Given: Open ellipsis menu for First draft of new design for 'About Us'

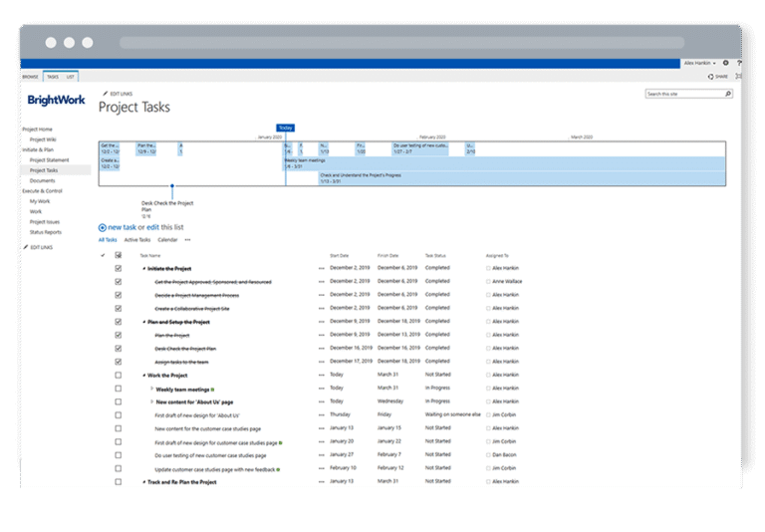Looking at the screenshot, I should coord(321,414).
